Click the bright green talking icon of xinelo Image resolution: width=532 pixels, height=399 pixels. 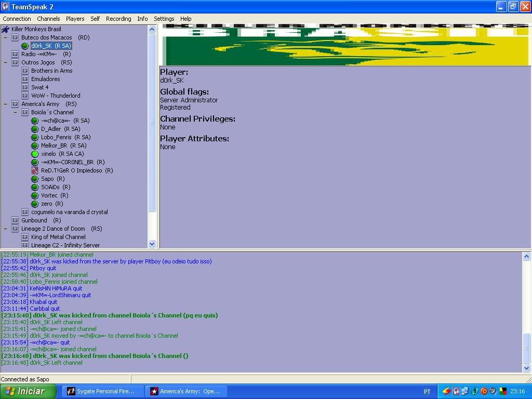coord(35,154)
